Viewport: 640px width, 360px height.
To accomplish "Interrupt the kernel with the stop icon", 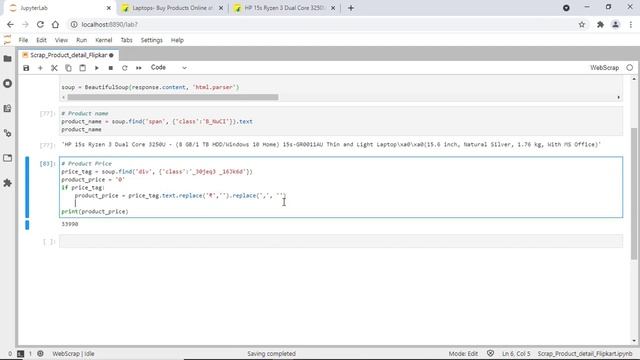I will click(111, 68).
